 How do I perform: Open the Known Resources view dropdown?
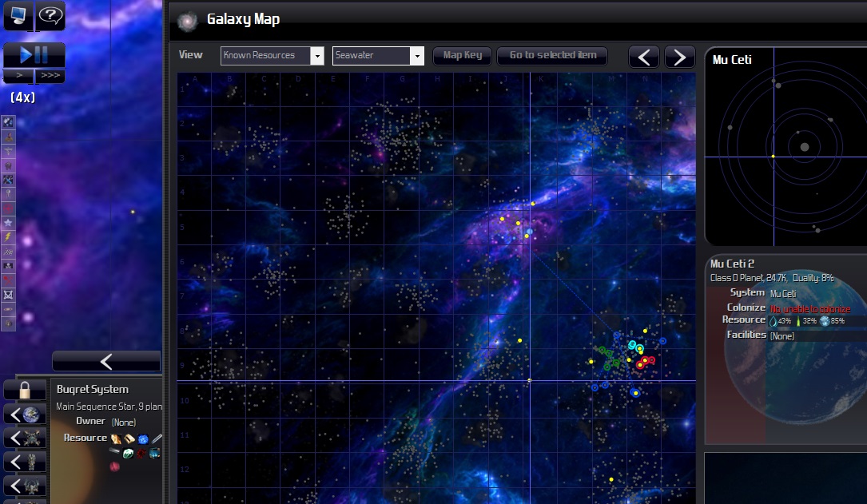point(272,55)
